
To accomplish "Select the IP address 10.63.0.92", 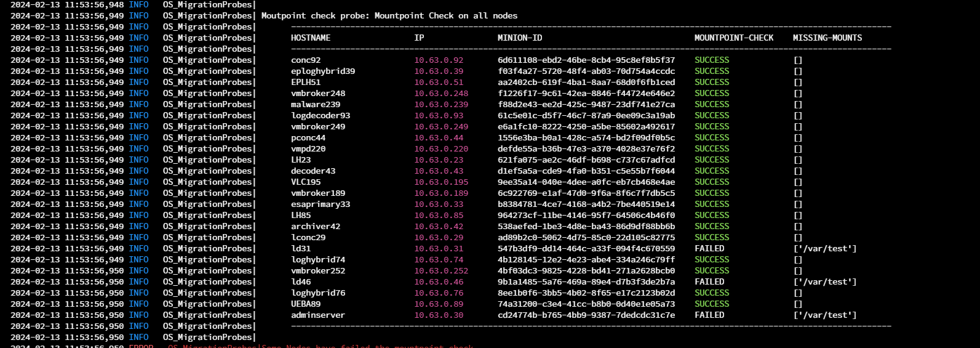I will tap(439, 60).
